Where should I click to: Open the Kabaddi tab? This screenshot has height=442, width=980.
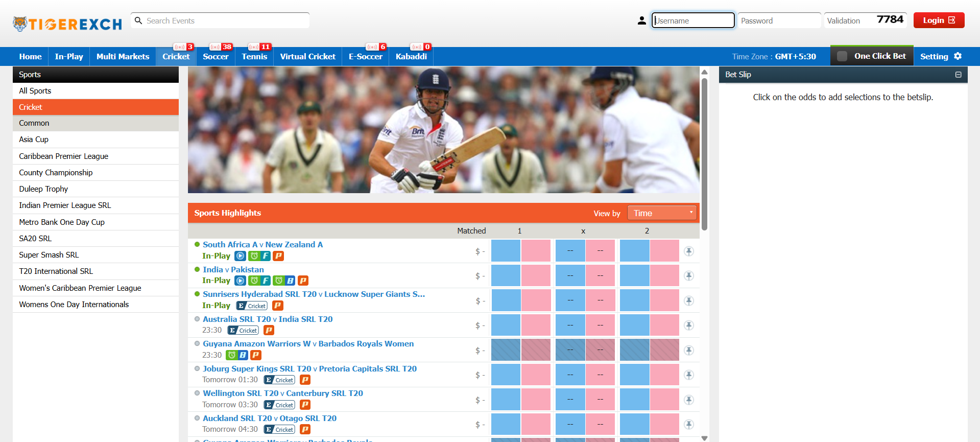411,57
